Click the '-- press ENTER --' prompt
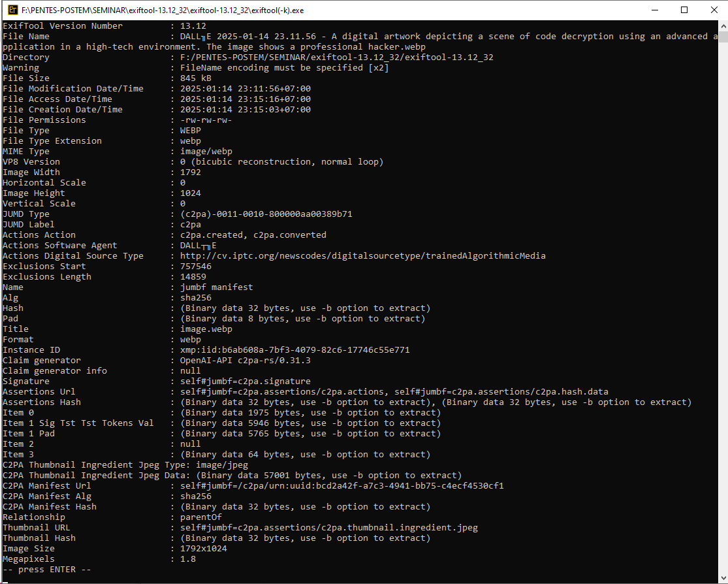 point(47,570)
